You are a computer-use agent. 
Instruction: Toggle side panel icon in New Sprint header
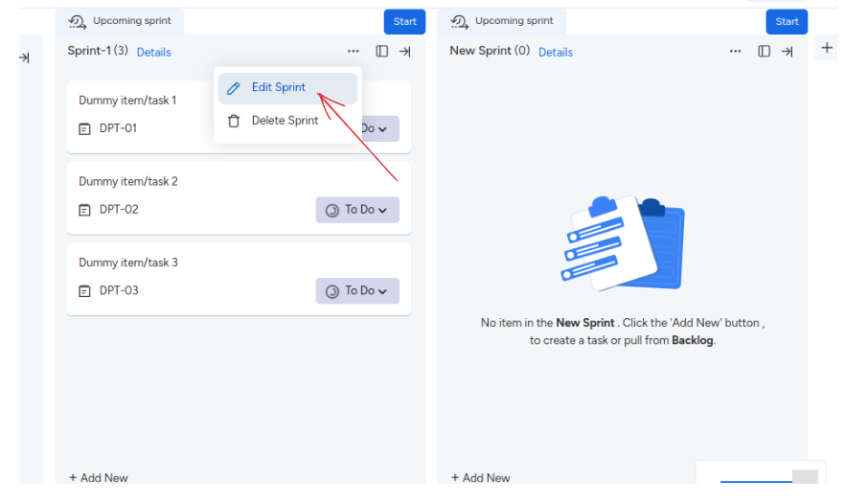(x=764, y=52)
